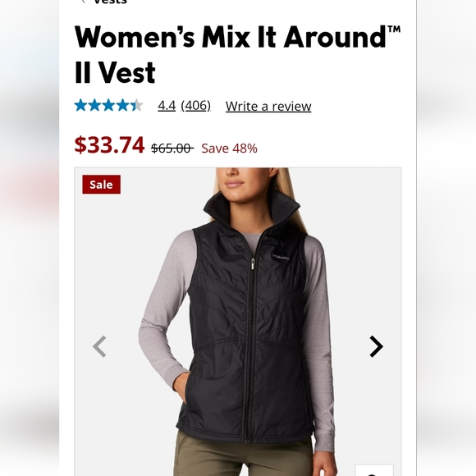Go to previous product image with left arrow
The height and width of the screenshot is (476, 476).
coord(99,346)
